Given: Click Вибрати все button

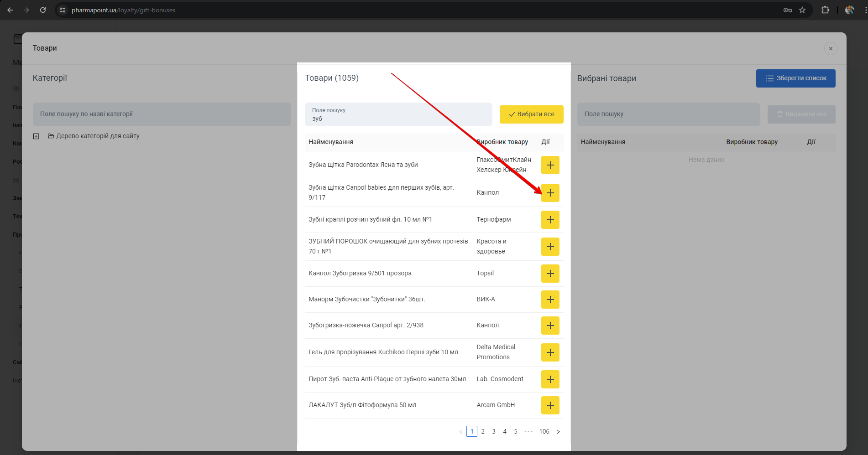Looking at the screenshot, I should pyautogui.click(x=531, y=114).
